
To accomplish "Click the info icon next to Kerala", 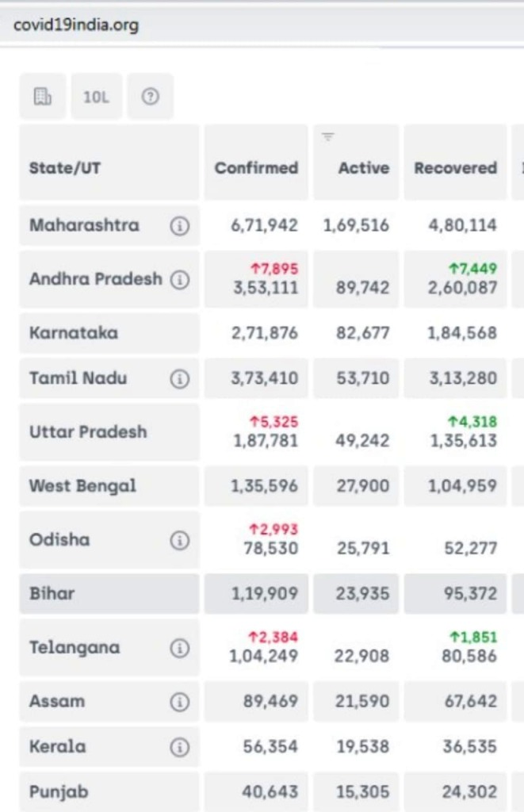I will pos(180,747).
